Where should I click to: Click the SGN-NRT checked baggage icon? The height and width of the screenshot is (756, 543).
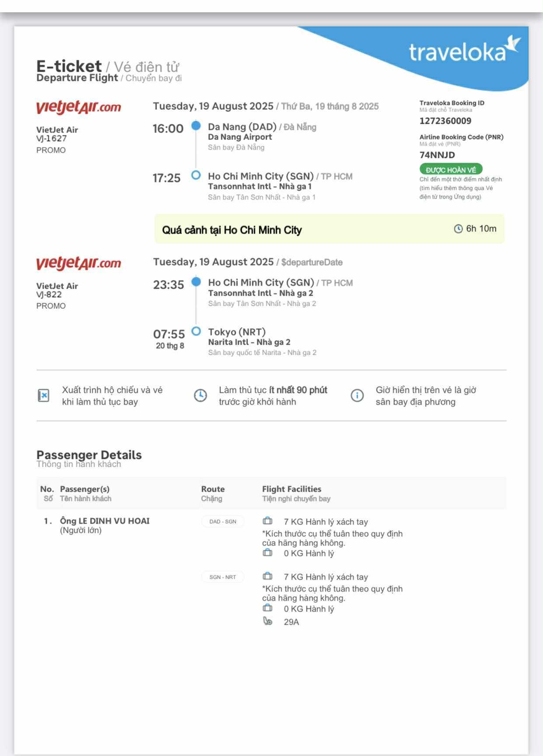[268, 608]
